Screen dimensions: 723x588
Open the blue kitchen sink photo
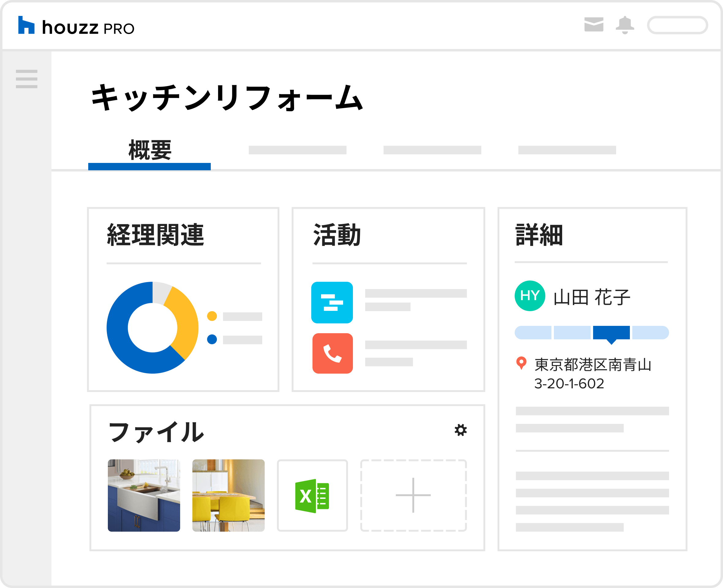pyautogui.click(x=144, y=495)
